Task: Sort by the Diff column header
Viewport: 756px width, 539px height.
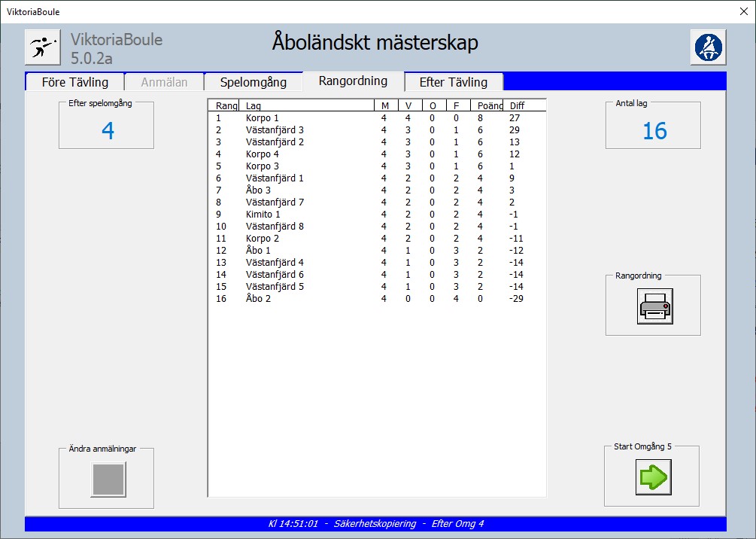Action: coord(518,105)
